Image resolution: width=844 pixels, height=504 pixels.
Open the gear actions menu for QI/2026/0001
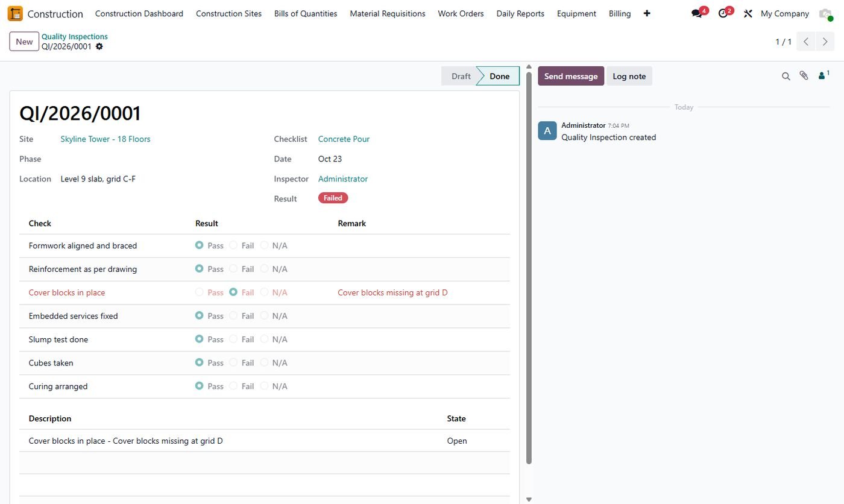99,46
